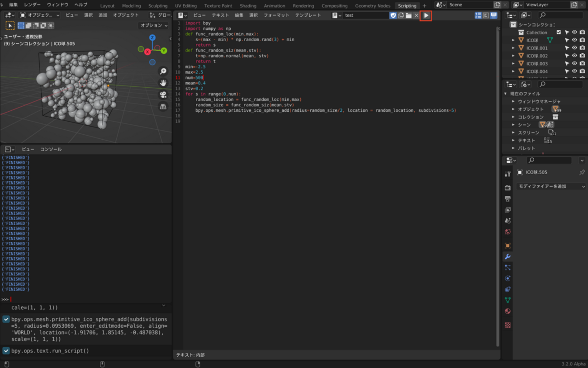
Task: Expand the ICO球.001 item in the outliner
Action: [x=513, y=48]
